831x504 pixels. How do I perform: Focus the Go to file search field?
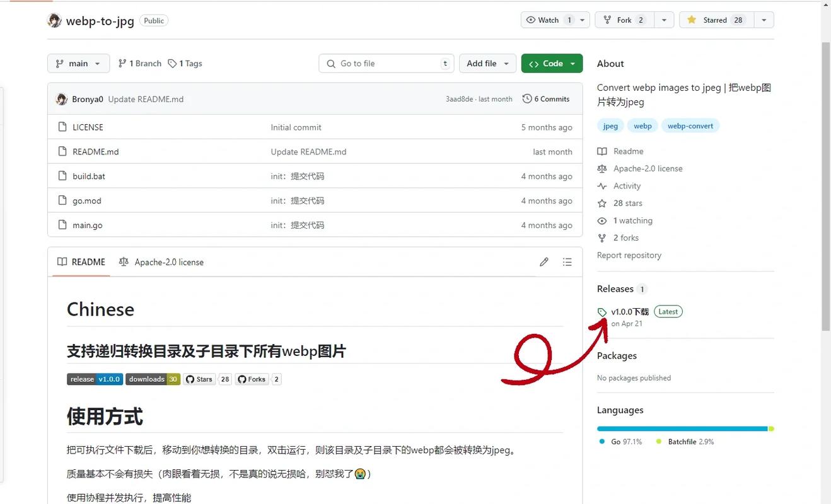(x=386, y=64)
